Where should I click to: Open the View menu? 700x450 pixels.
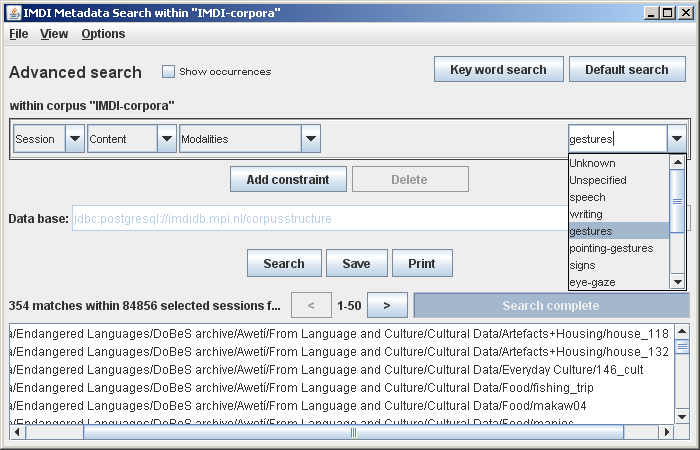54,34
